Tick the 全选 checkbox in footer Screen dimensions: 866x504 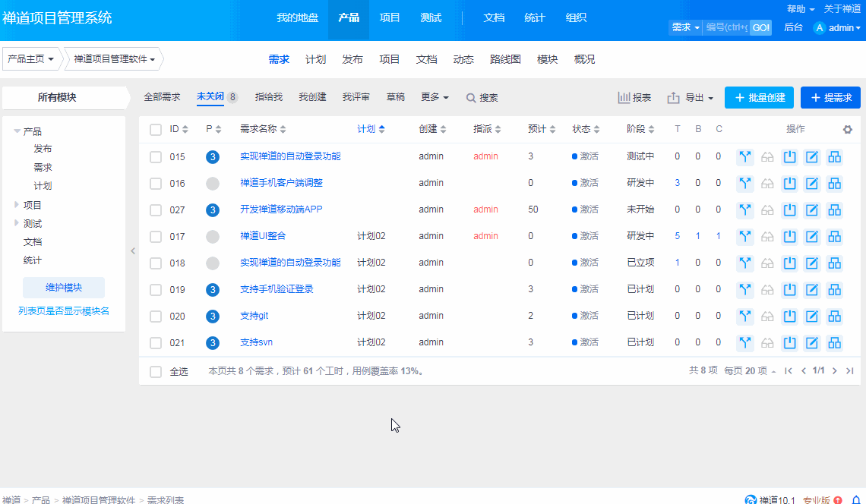pyautogui.click(x=156, y=372)
